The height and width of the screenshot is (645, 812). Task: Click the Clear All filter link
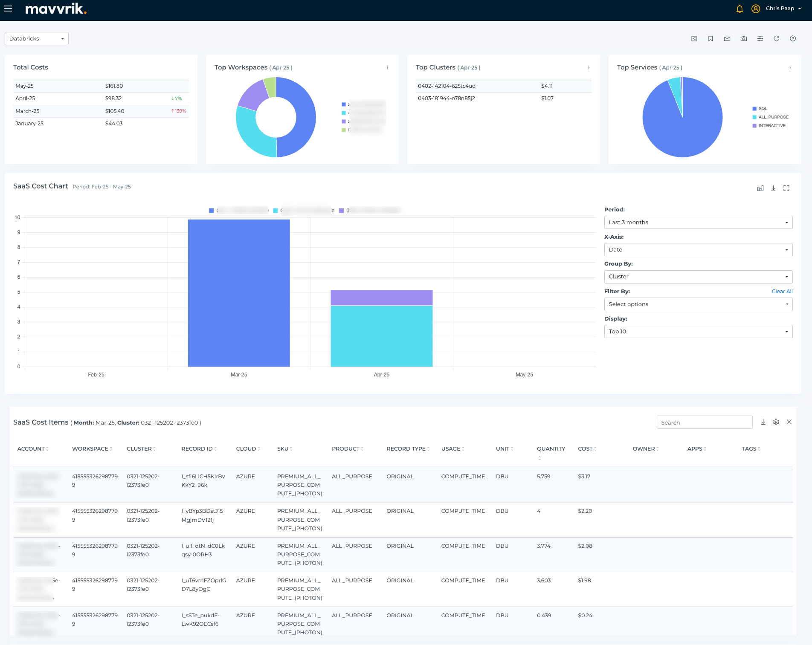pos(782,292)
